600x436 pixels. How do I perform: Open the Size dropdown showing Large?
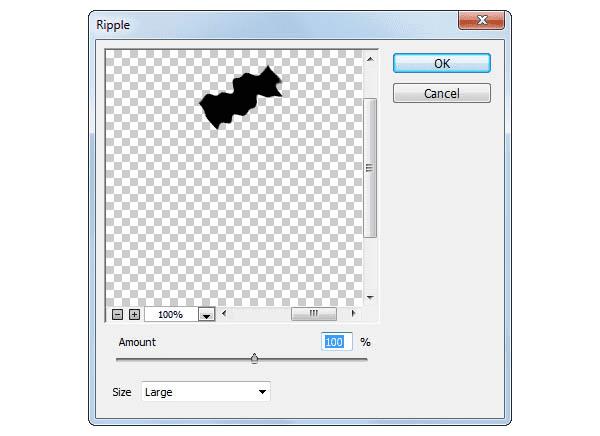(206, 392)
